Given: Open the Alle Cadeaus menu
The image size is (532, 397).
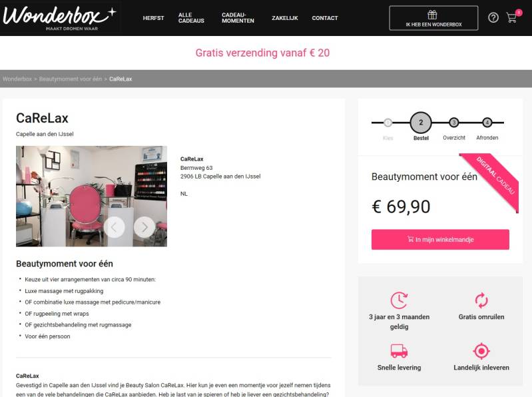Looking at the screenshot, I should (x=191, y=18).
